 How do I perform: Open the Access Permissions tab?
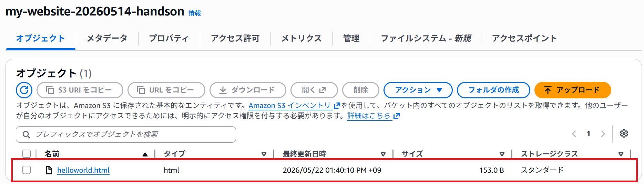click(235, 38)
